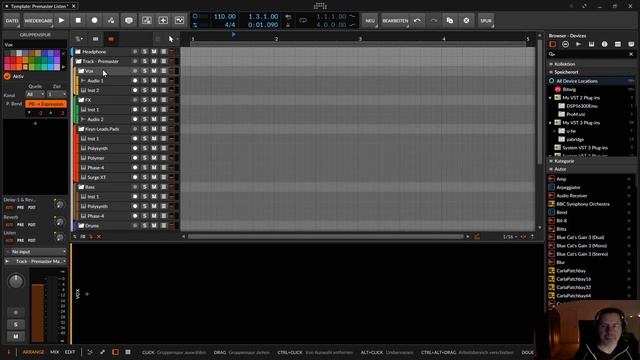Open the No input dropdown

pyautogui.click(x=36, y=252)
